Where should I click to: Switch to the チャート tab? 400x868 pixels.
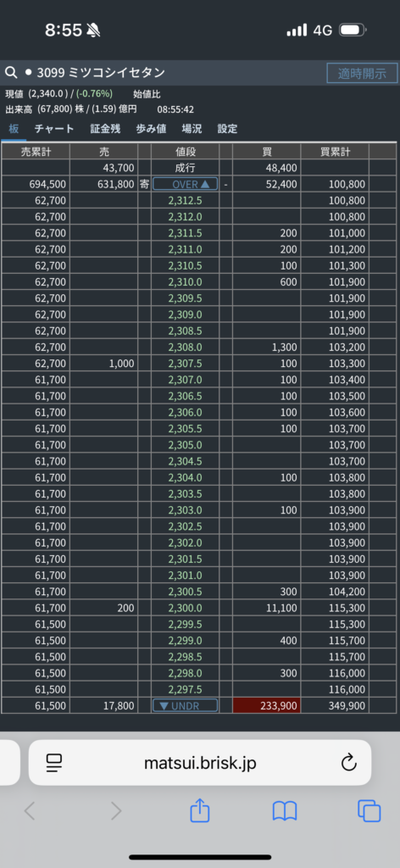click(54, 129)
